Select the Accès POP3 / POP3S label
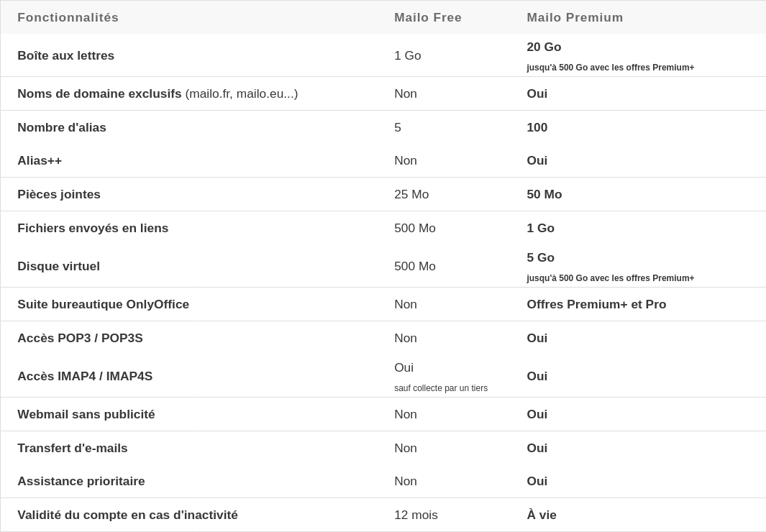Screen dimensions: 766x532 pyautogui.click(x=81, y=338)
